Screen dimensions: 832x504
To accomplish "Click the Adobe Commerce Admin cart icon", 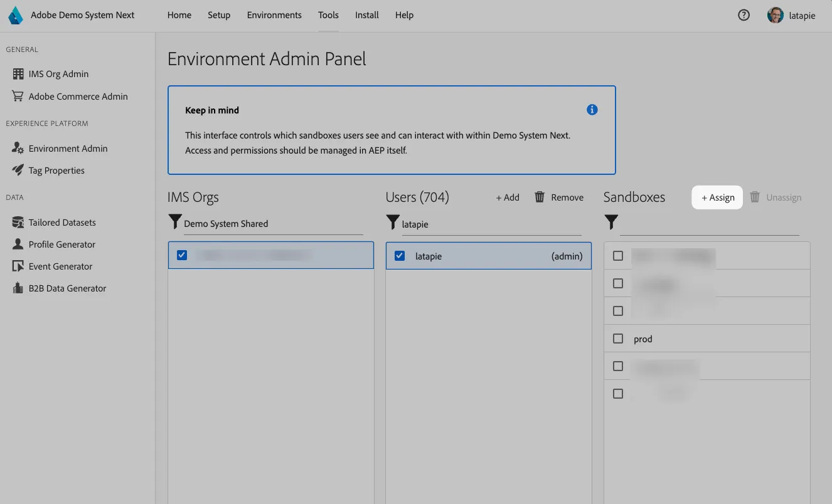I will (x=18, y=97).
